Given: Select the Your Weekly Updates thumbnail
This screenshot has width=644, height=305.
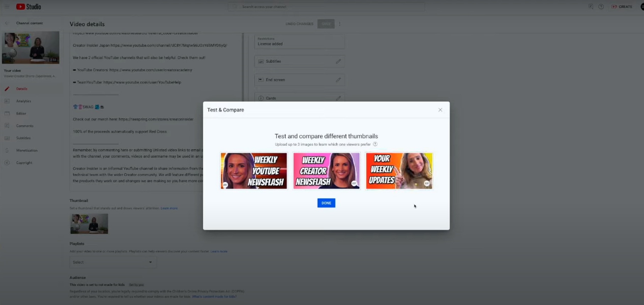Looking at the screenshot, I should coord(399,171).
